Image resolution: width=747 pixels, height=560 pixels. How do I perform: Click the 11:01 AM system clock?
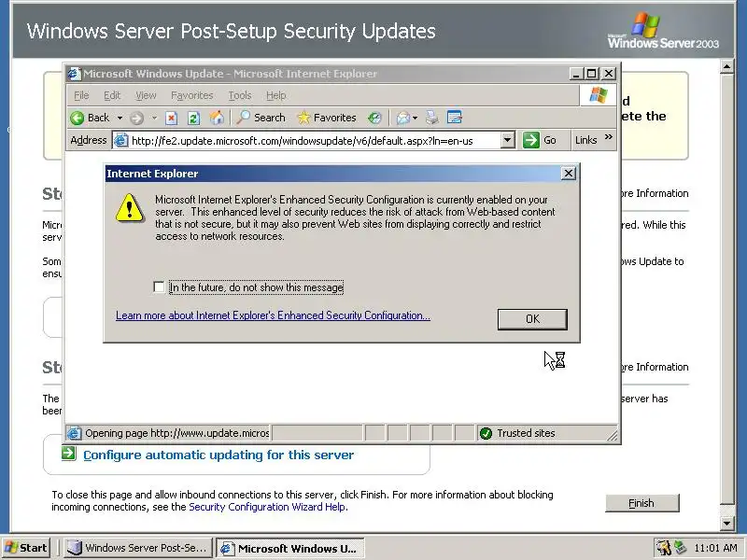click(715, 548)
